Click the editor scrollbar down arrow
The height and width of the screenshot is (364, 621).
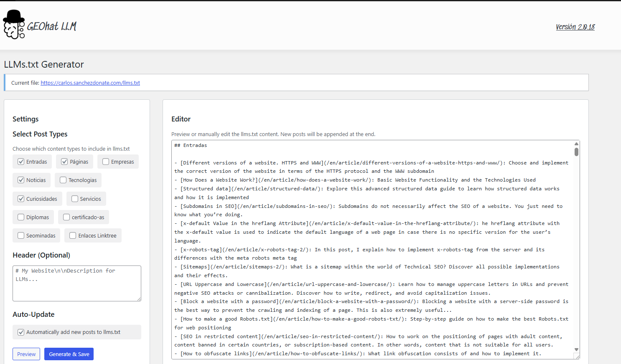point(576,349)
